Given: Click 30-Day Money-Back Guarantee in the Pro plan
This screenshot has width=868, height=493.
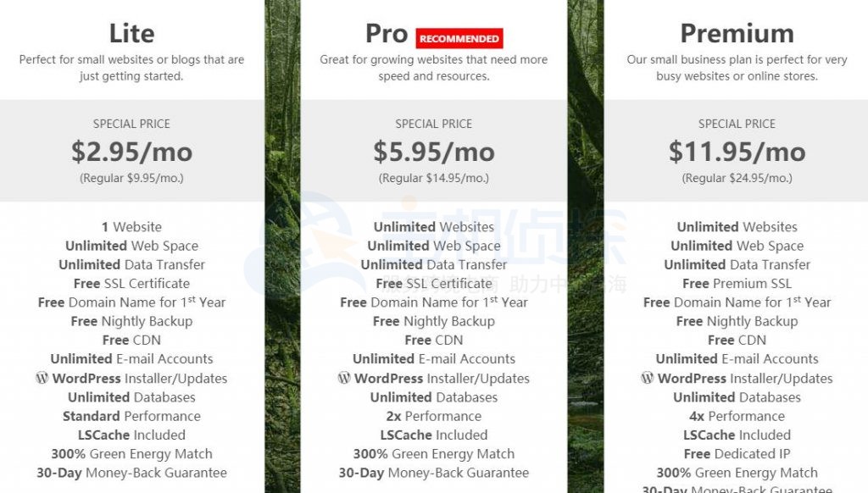Looking at the screenshot, I should tap(434, 474).
